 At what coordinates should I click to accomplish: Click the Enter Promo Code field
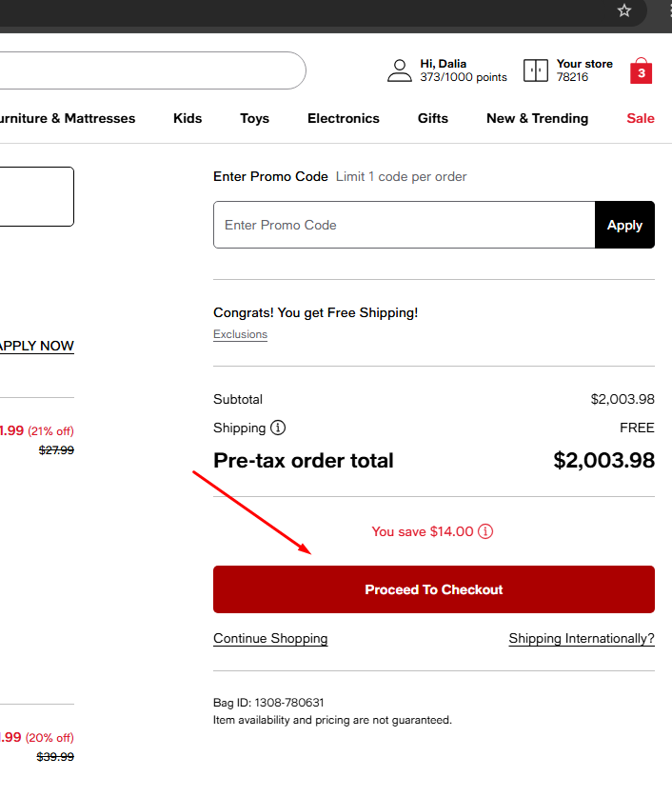point(405,225)
